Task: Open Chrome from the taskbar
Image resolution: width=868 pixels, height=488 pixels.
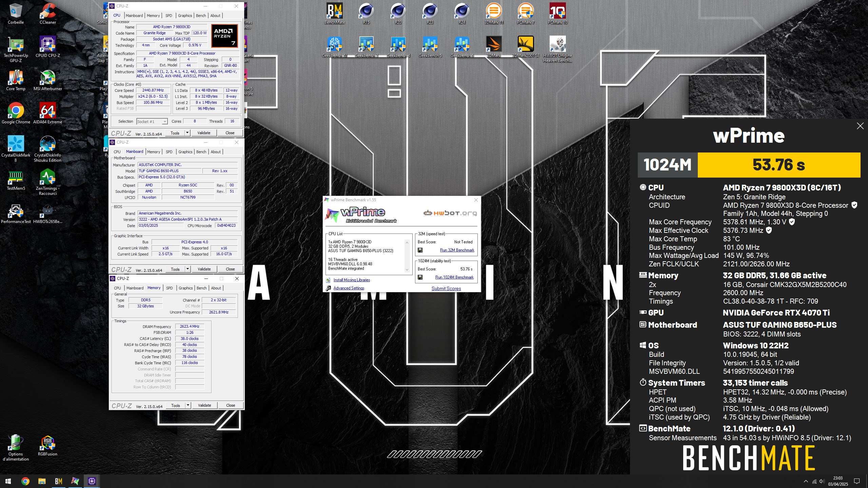Action: (x=25, y=481)
